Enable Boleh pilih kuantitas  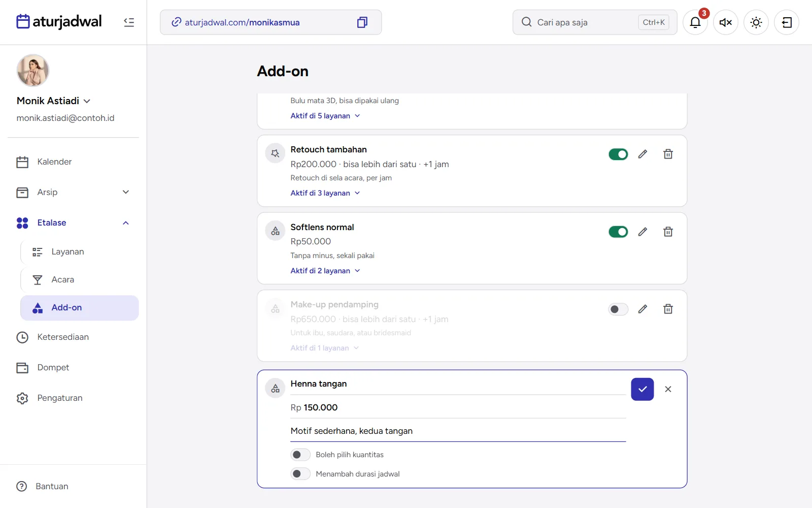click(300, 455)
